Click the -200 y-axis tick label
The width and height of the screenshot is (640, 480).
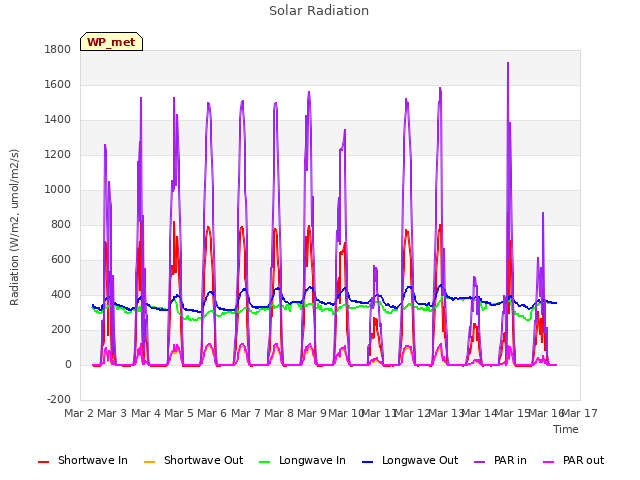(59, 400)
